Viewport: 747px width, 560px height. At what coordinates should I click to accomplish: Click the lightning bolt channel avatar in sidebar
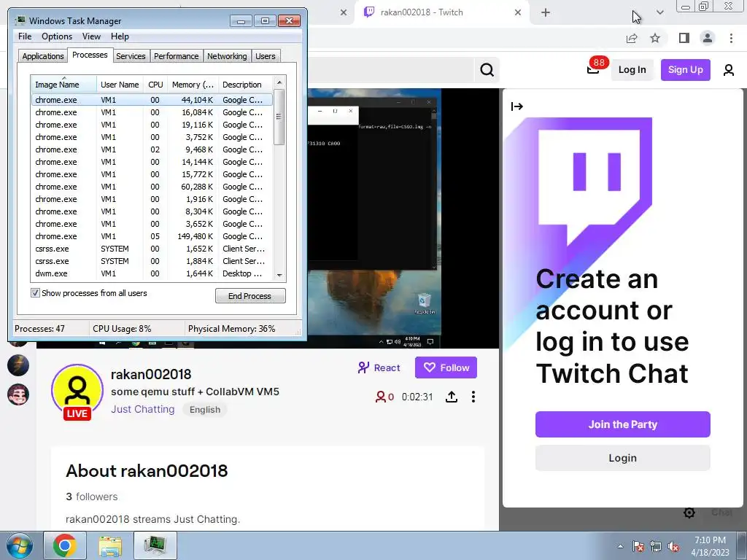(x=18, y=365)
